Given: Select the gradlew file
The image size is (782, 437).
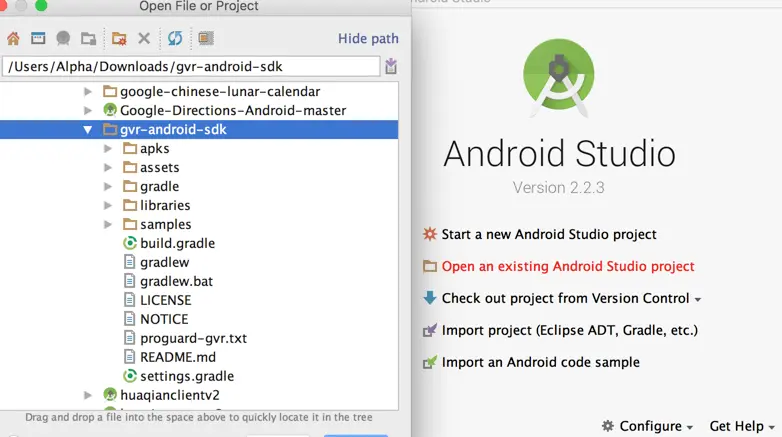Looking at the screenshot, I should 165,262.
